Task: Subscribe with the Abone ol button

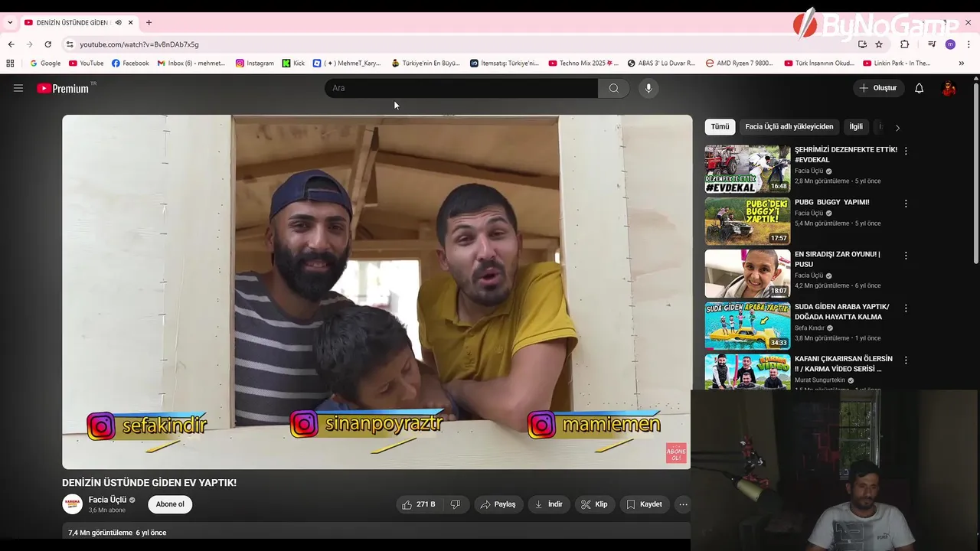Action: [x=170, y=504]
